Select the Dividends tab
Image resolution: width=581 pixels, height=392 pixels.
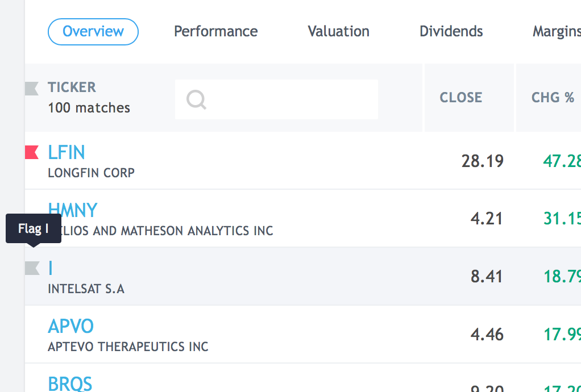[x=451, y=31]
